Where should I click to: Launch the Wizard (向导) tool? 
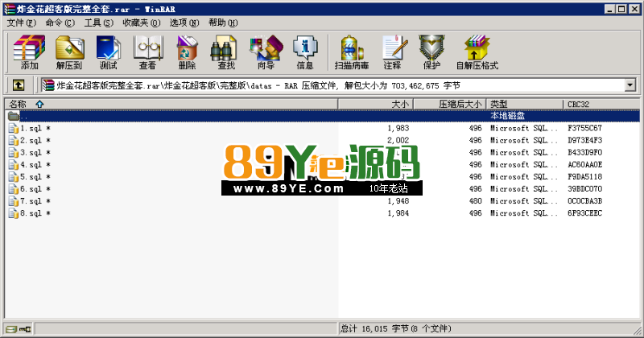point(266,52)
